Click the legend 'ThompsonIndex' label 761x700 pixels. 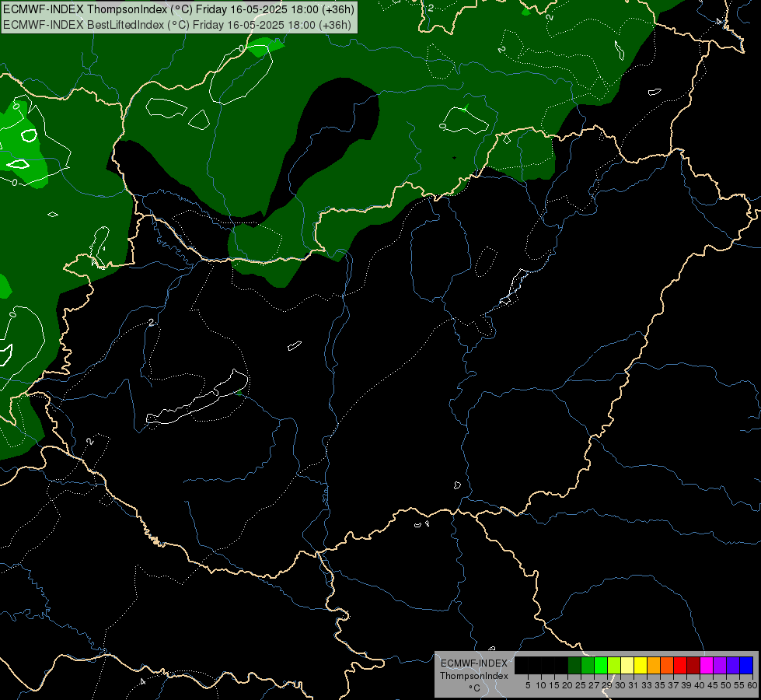point(473,676)
